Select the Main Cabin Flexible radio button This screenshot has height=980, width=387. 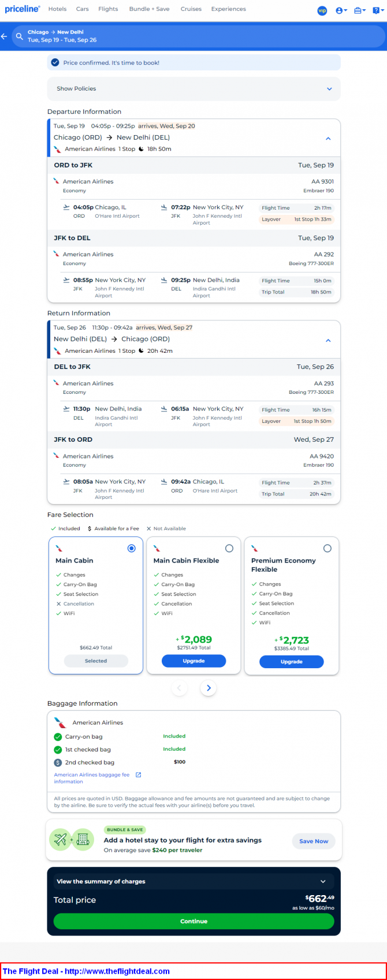click(x=229, y=549)
